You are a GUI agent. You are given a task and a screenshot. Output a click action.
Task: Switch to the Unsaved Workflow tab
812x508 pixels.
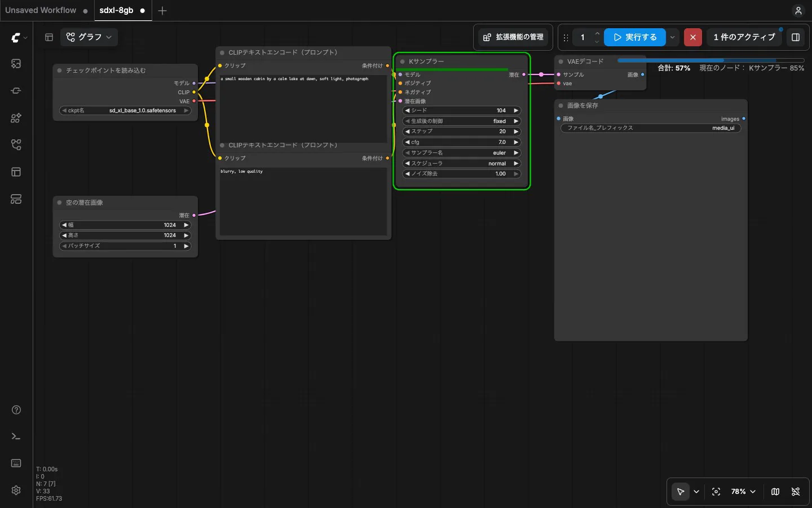pyautogui.click(x=41, y=10)
